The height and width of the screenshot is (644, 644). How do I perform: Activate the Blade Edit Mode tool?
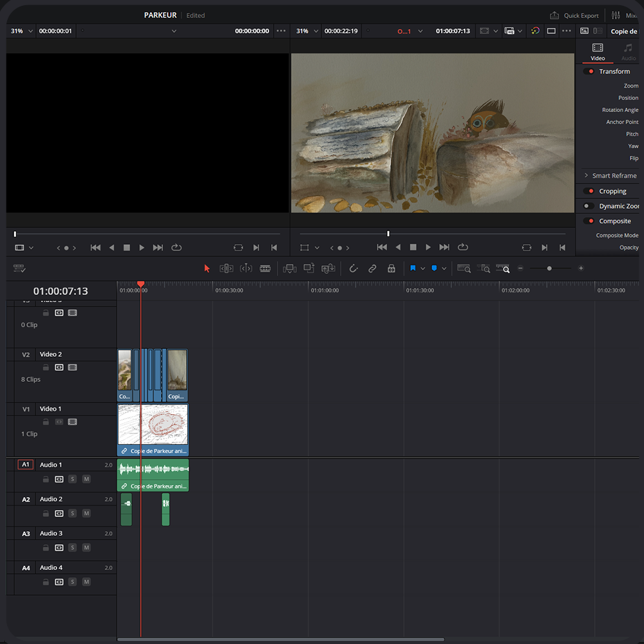265,269
